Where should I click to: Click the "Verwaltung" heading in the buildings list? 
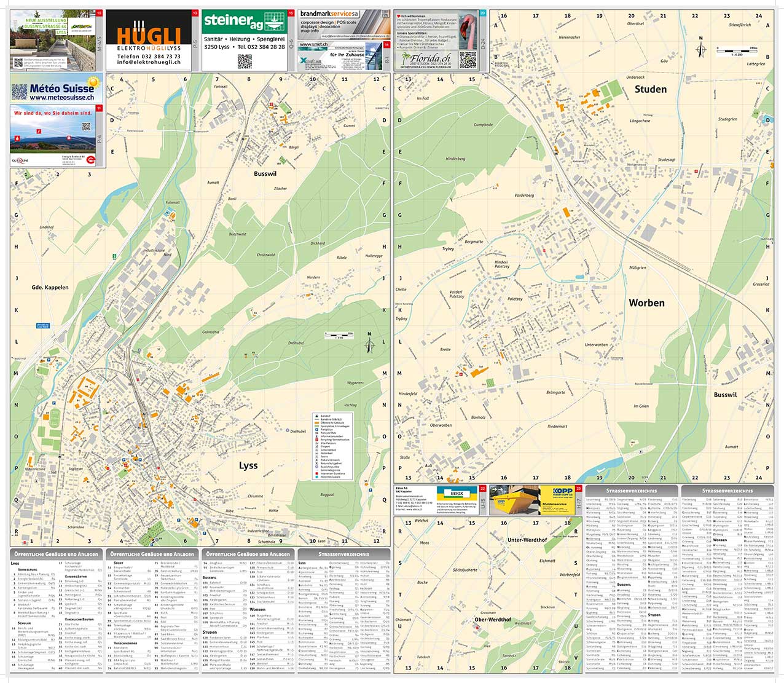point(27,570)
